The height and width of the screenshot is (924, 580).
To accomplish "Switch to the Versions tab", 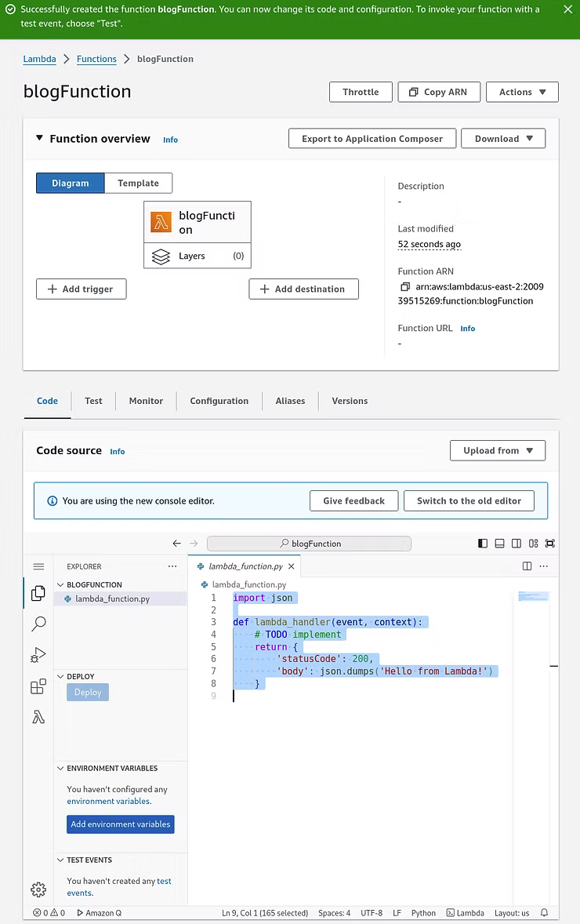I will click(x=350, y=401).
